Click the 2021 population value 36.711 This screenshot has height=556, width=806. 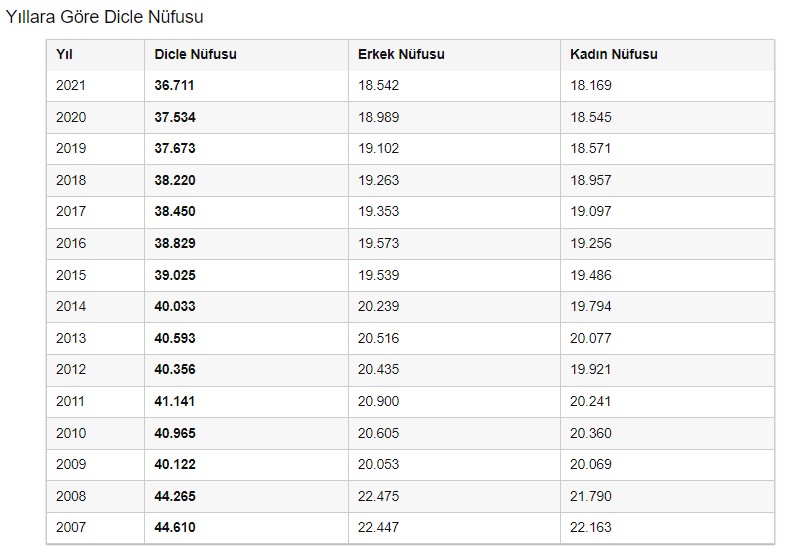click(175, 86)
